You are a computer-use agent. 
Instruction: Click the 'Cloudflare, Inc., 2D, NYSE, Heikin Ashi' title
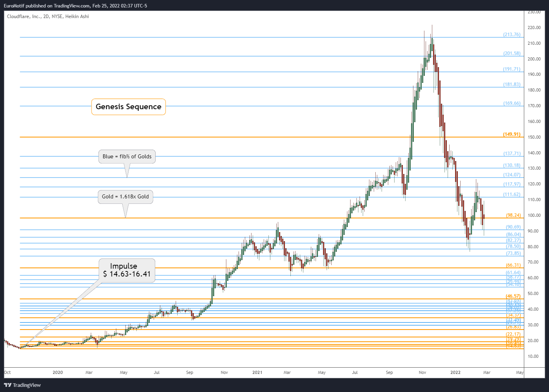pyautogui.click(x=48, y=16)
